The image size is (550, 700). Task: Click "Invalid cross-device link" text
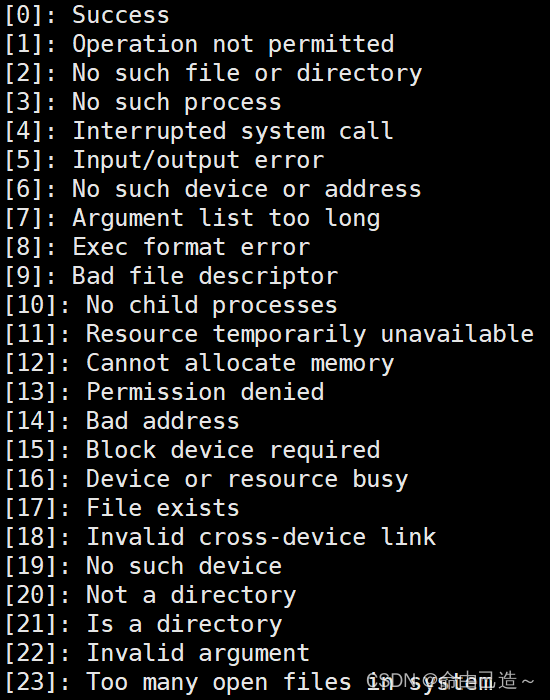pos(261,537)
